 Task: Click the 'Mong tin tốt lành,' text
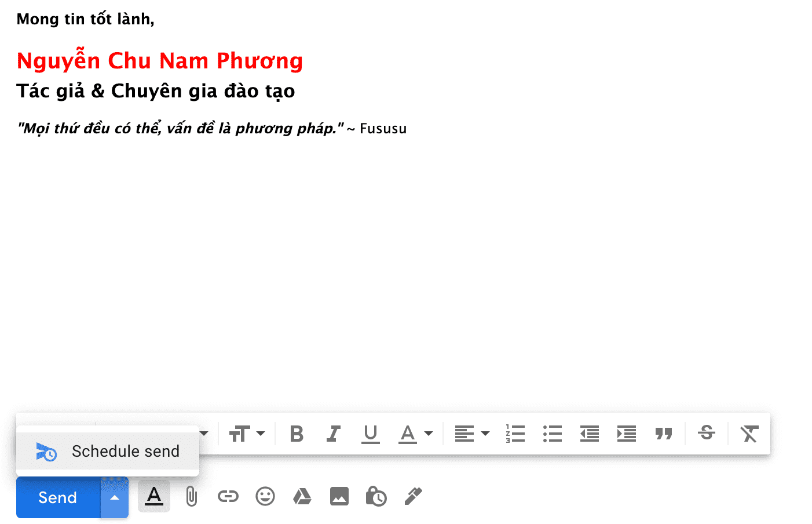point(86,20)
